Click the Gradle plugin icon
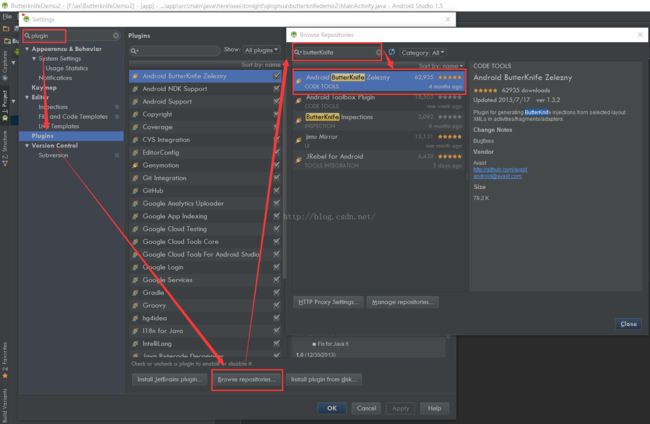The height and width of the screenshot is (424, 650). pos(135,293)
